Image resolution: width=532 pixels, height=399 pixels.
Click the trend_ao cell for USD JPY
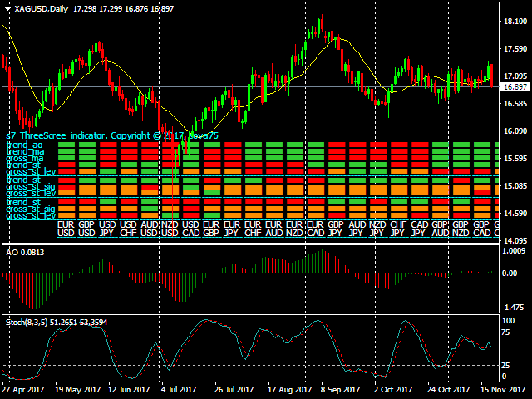coord(108,145)
